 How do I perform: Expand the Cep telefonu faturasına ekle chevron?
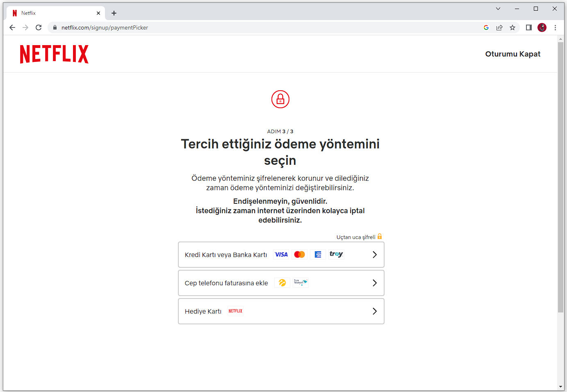pos(374,283)
